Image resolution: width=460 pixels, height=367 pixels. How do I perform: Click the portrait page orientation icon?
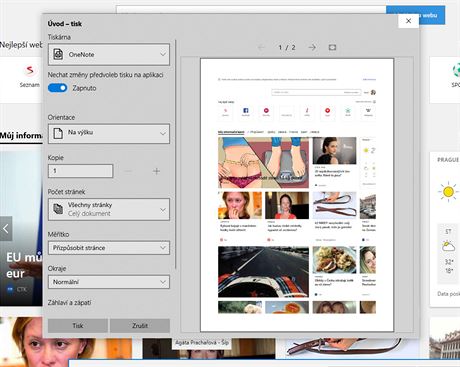(x=58, y=133)
